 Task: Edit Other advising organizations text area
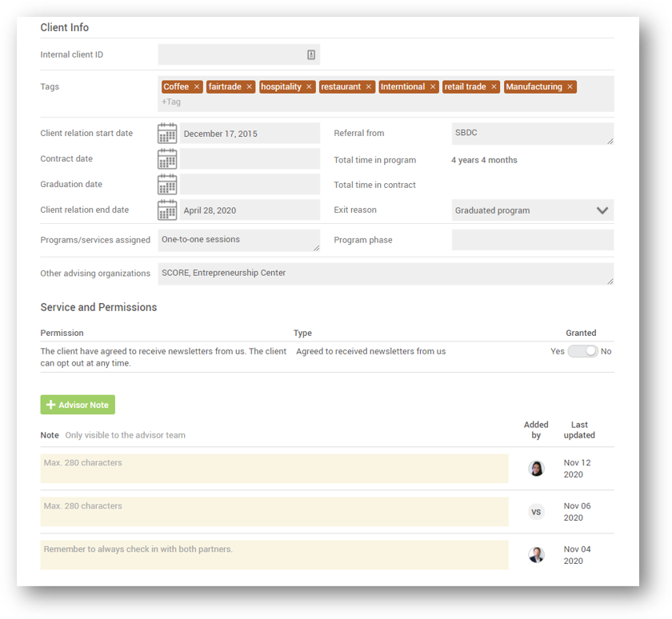coord(386,274)
